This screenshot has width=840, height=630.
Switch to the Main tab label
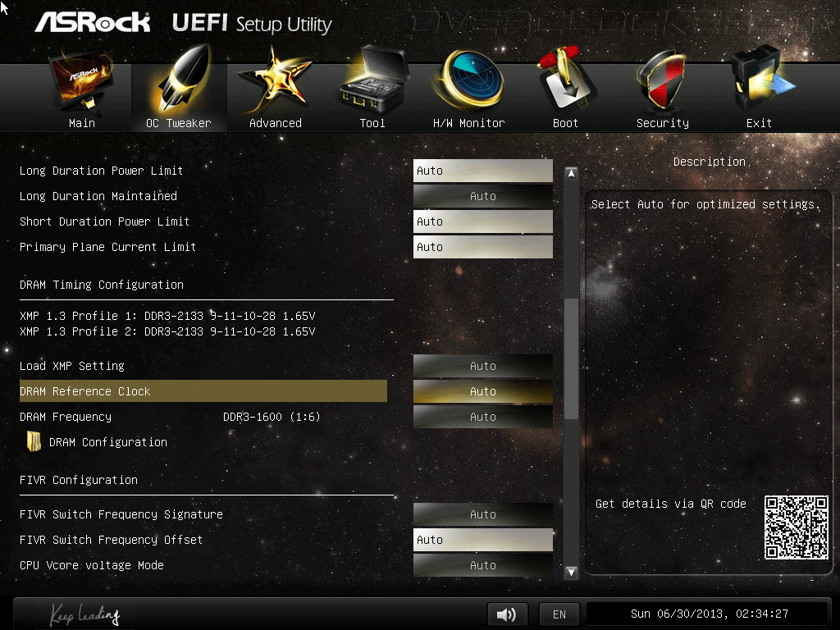[82, 123]
